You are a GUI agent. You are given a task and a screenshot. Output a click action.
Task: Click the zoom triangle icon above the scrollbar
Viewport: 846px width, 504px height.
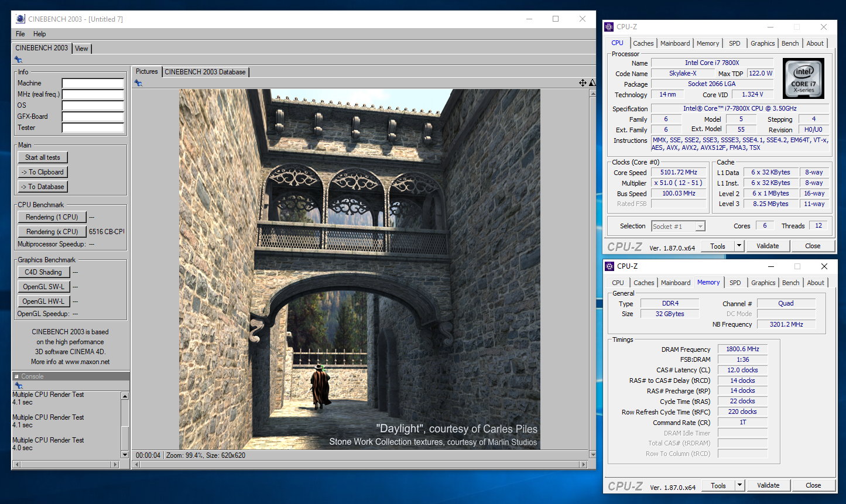tap(592, 83)
